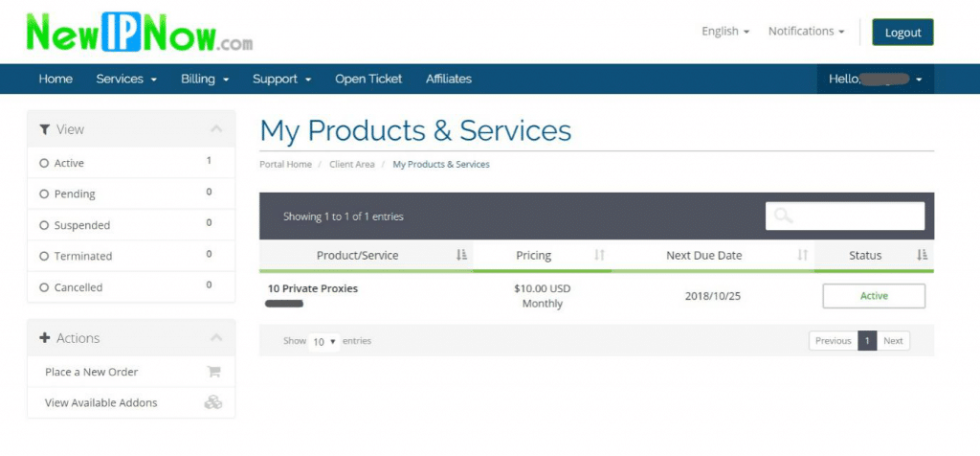Open the English language dropdown
980x456 pixels.
coord(725,32)
